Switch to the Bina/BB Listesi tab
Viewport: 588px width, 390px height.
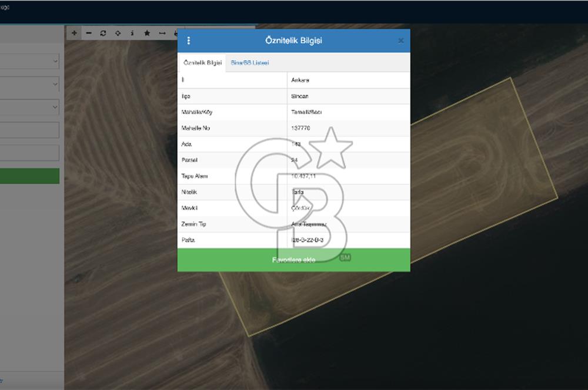[x=250, y=62]
